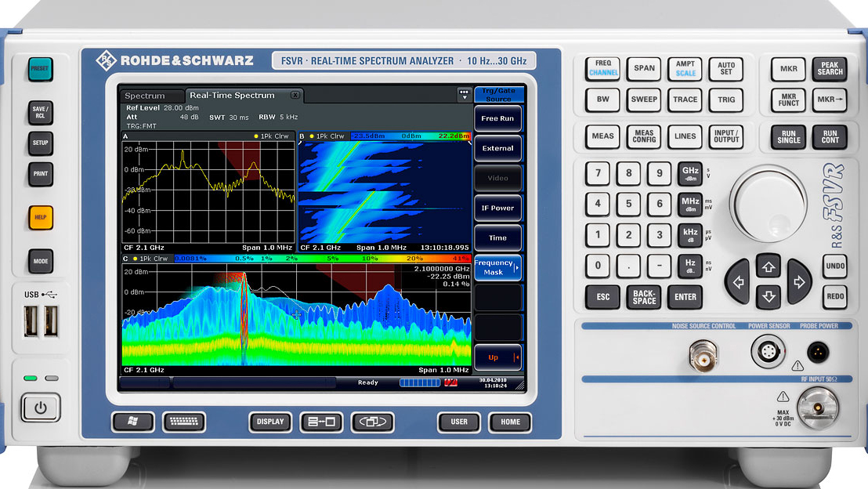Push the MODE hardkey

coord(41,262)
